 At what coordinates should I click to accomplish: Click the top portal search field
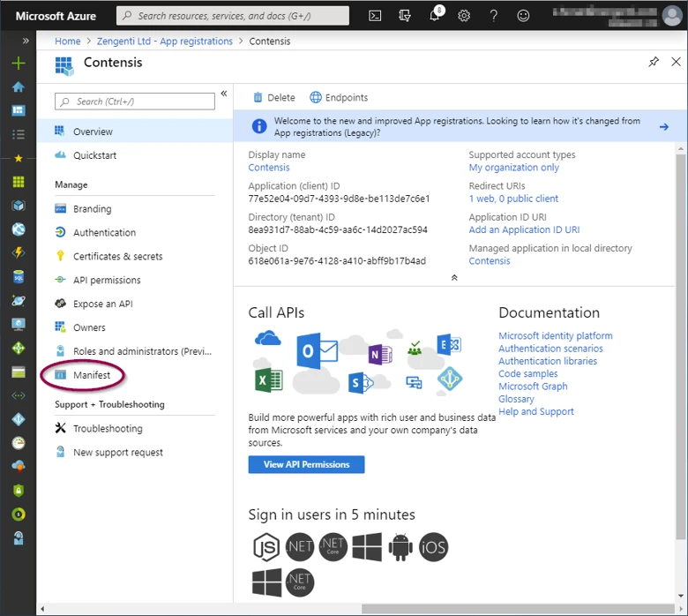pos(233,16)
